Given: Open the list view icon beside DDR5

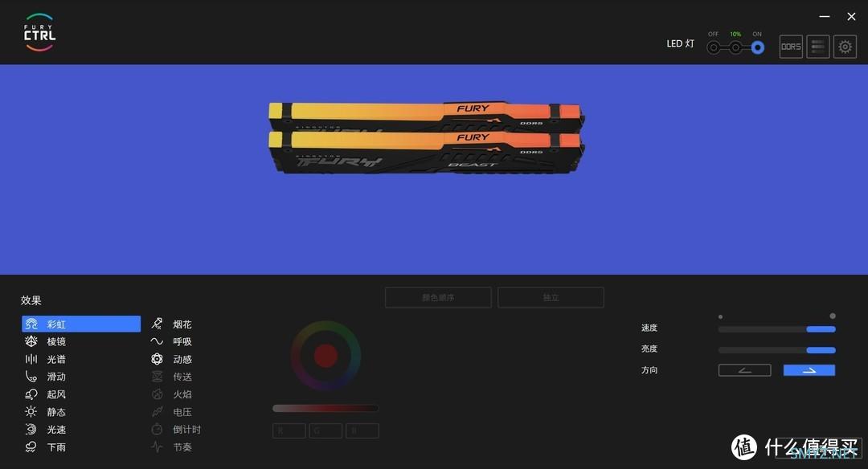Looking at the screenshot, I should [817, 47].
